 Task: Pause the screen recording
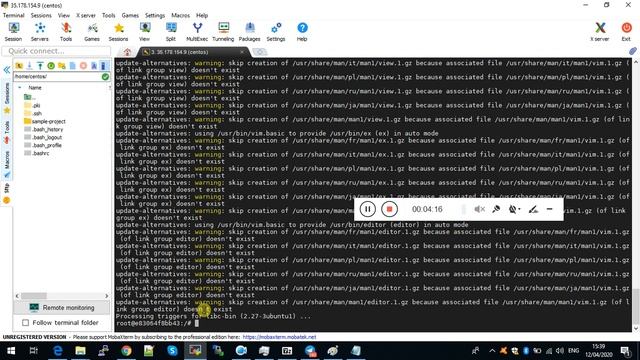click(367, 209)
